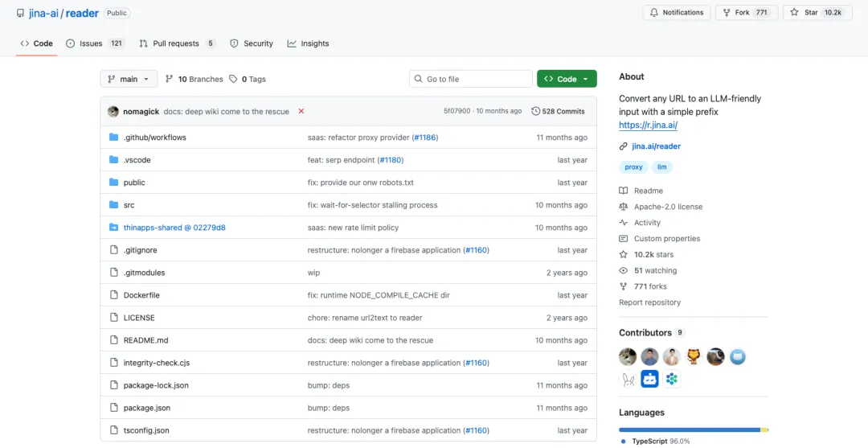Click the src folder icon
This screenshot has height=448, width=868.
113,205
